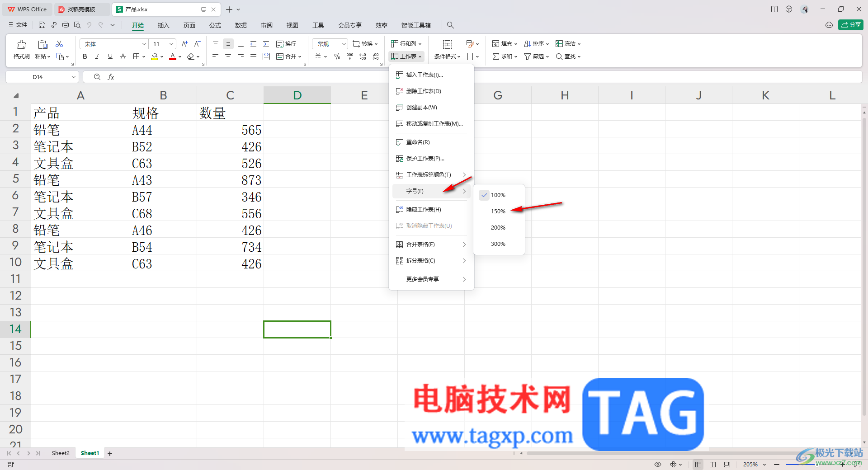The width and height of the screenshot is (868, 470).
Task: Toggle Bold formatting
Action: point(85,56)
